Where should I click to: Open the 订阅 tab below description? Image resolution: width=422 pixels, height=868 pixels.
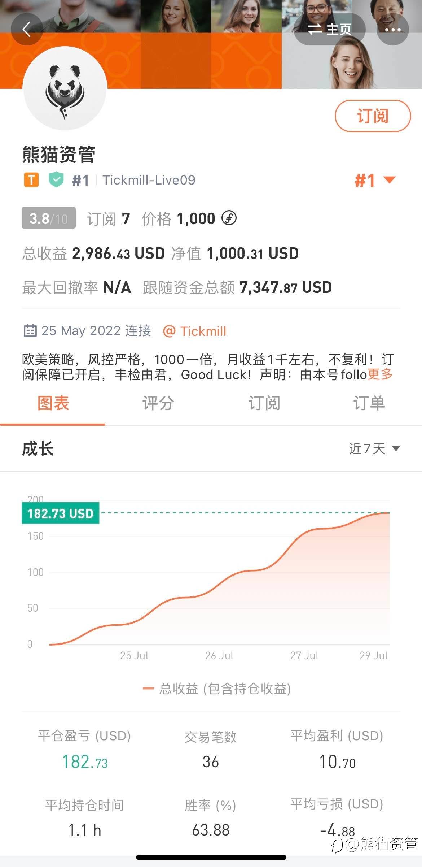[x=264, y=403]
